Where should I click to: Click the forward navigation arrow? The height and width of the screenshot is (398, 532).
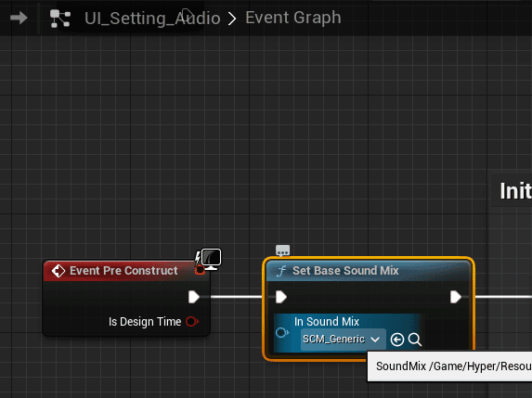pos(19,18)
